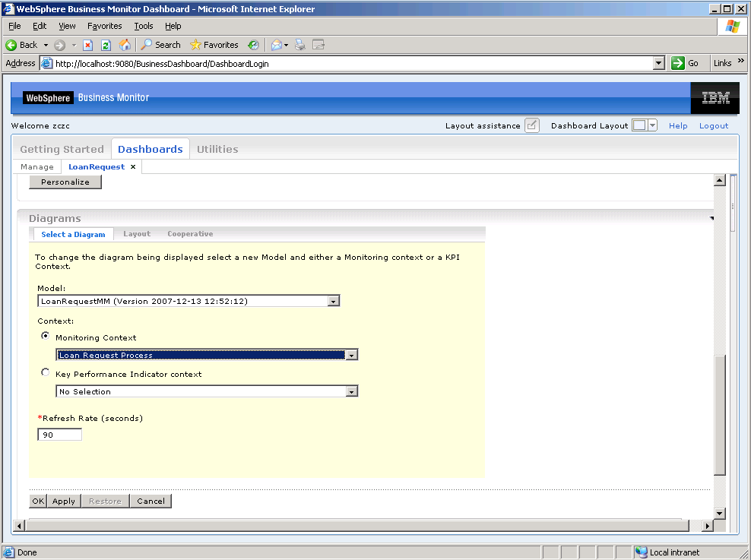Click the horizontal scrollbar right arrow

(708, 526)
